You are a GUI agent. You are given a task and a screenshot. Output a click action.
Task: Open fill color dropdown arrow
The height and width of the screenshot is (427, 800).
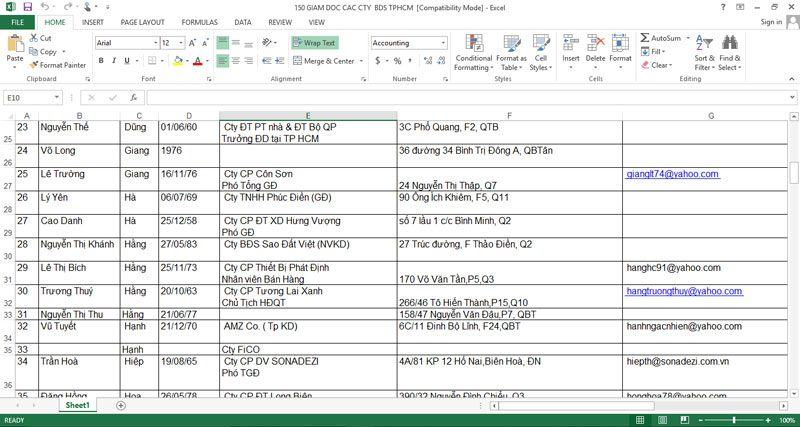[187, 61]
